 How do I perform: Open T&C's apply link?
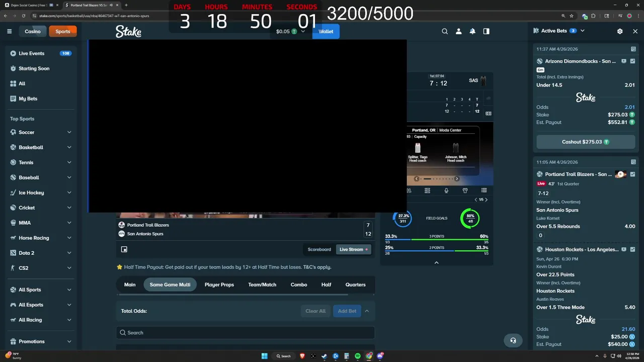click(317, 267)
